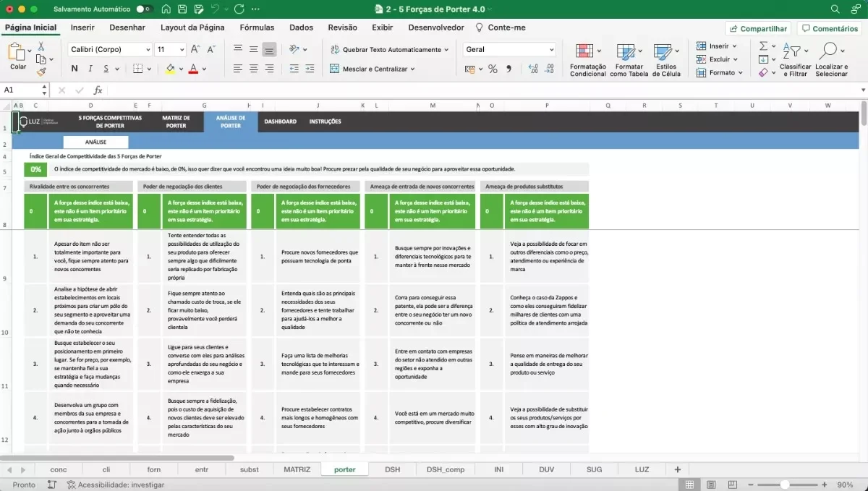This screenshot has width=868, height=491.
Task: Select the Colar paste icon
Action: tap(17, 56)
